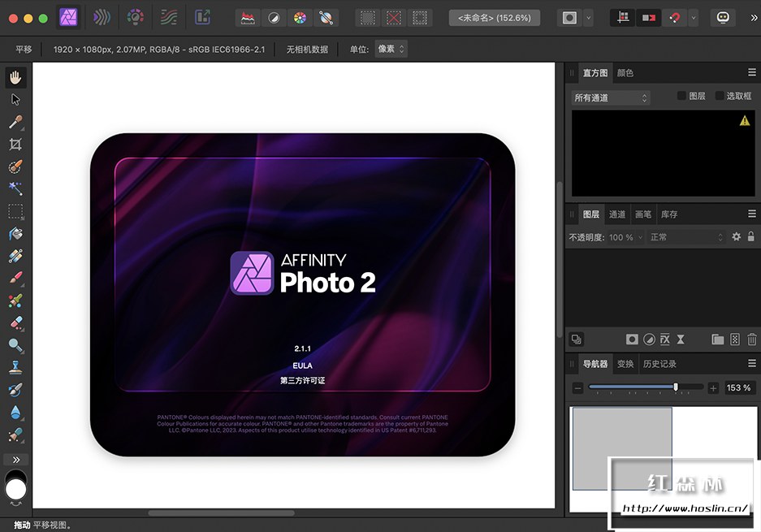
Task: Switch to the 库存 tab
Action: coord(669,214)
